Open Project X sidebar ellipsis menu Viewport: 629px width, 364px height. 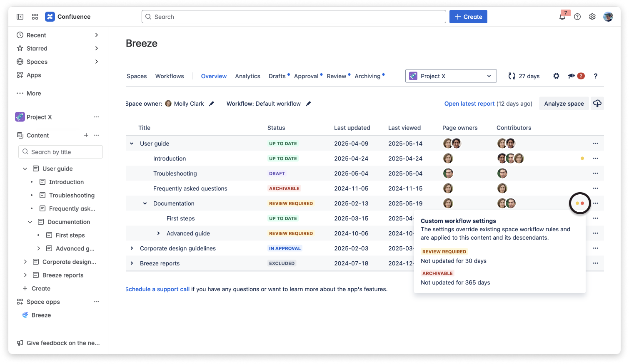(96, 117)
